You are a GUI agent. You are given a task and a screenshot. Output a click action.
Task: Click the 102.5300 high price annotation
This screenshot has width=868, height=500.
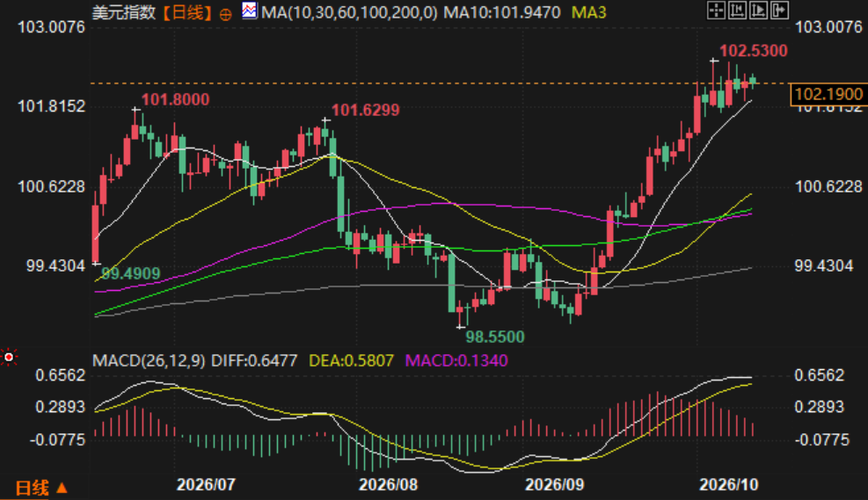coord(754,51)
